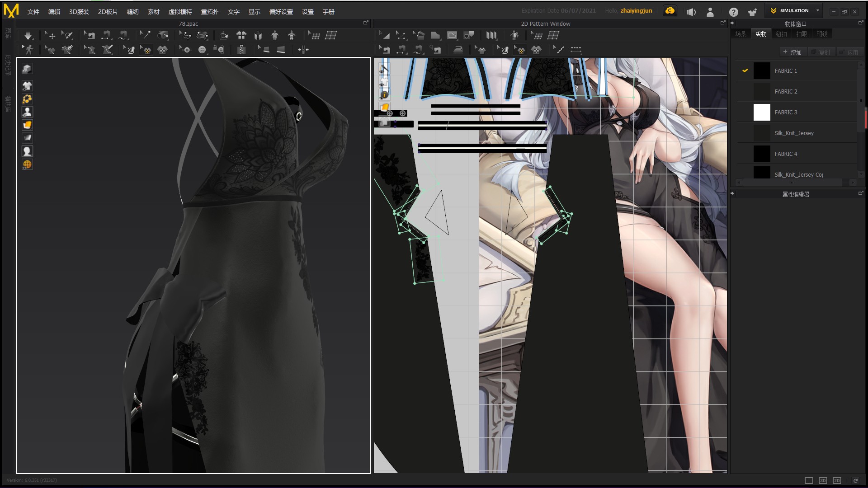This screenshot has width=868, height=488.
Task: Toggle the yellow fabric display icon in 3D view
Action: (27, 125)
